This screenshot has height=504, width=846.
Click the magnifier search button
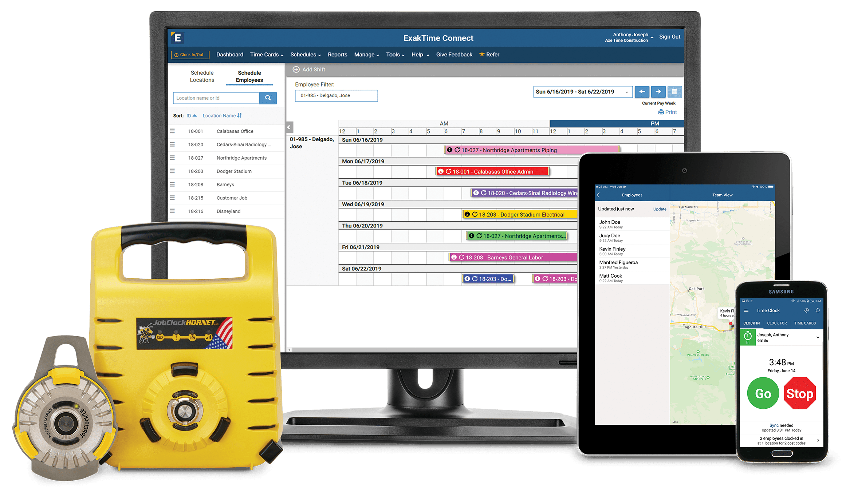(x=268, y=98)
